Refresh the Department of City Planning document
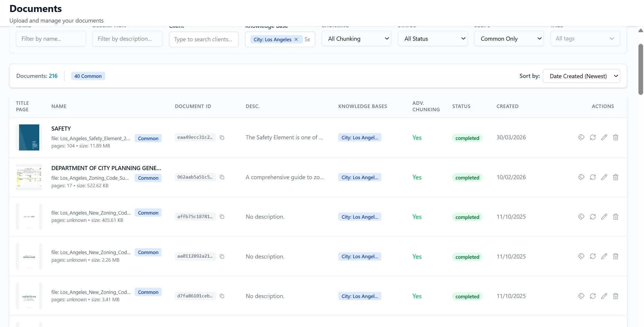The image size is (644, 327). tap(593, 177)
